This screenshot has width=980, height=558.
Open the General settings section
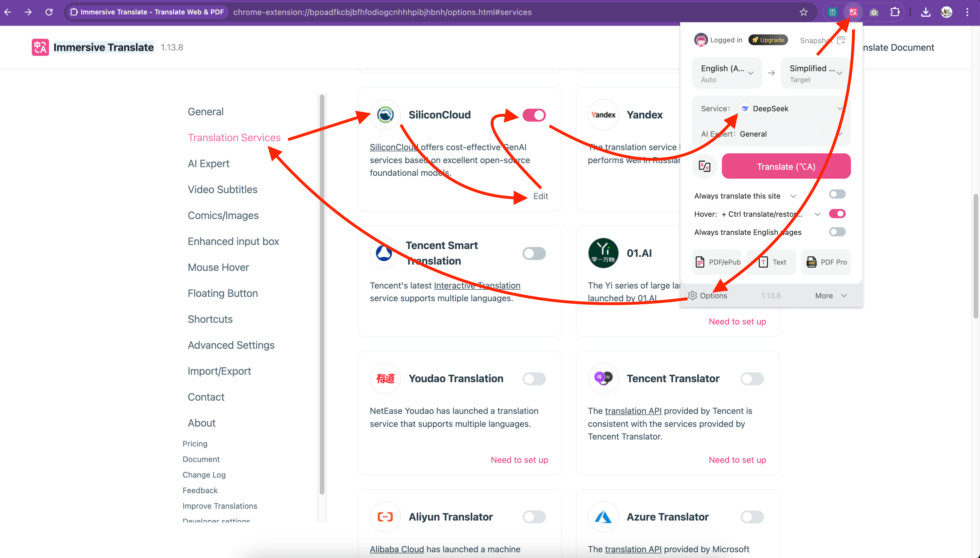click(205, 112)
